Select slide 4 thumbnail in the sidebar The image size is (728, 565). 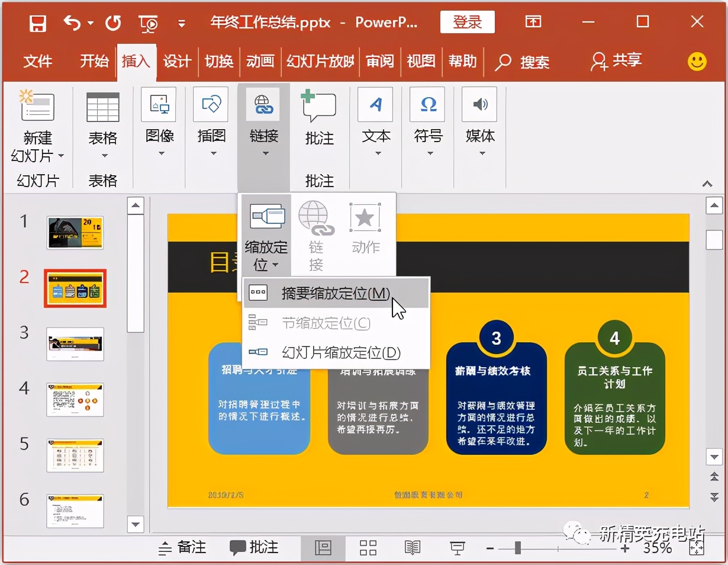(75, 399)
